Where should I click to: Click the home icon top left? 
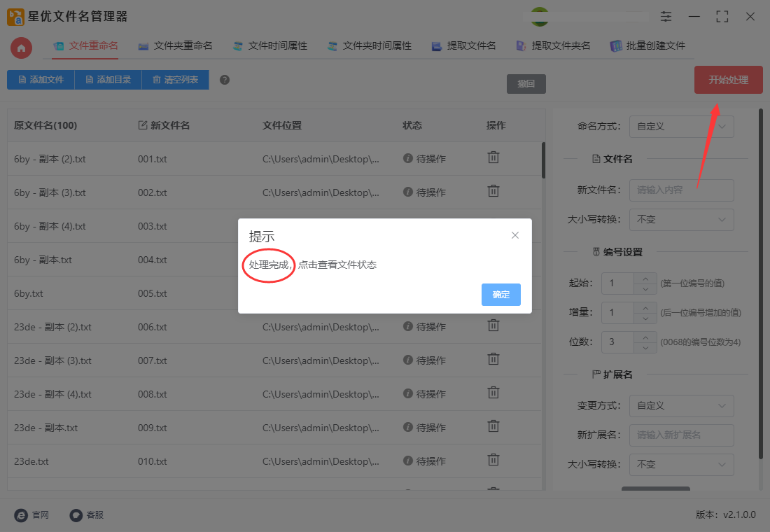(x=20, y=48)
